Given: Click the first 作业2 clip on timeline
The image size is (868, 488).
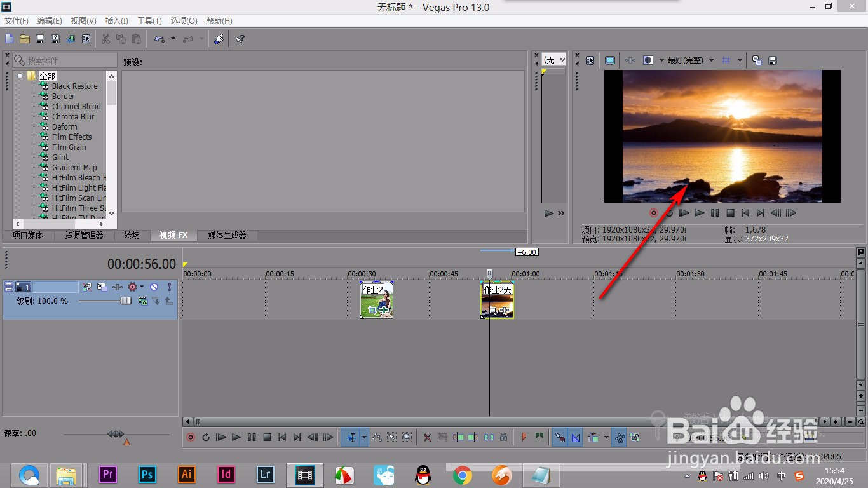Looking at the screenshot, I should point(376,299).
